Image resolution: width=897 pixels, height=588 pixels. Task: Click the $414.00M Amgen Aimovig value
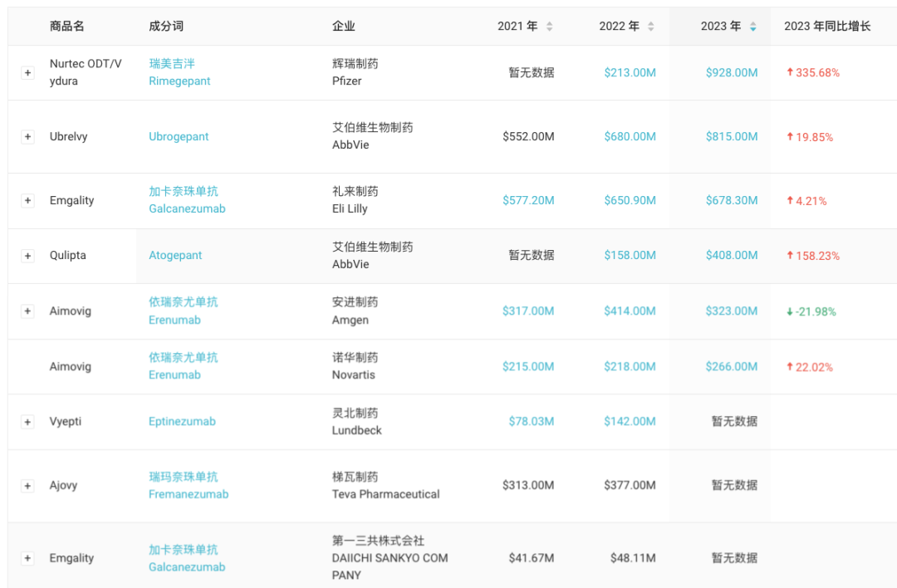(630, 311)
